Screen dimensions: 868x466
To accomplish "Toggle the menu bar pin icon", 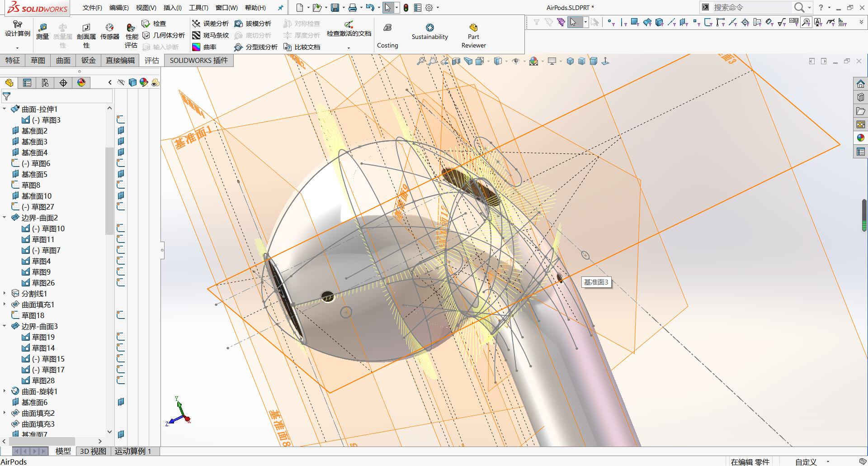I will pos(280,8).
